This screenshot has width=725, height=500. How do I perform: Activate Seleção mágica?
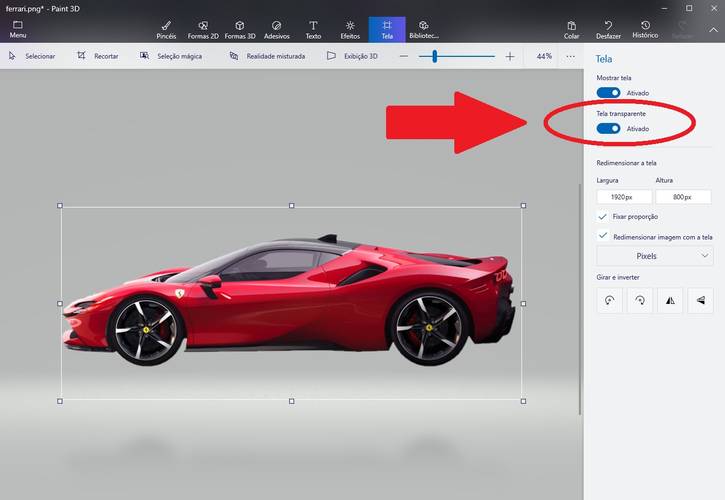(x=171, y=56)
